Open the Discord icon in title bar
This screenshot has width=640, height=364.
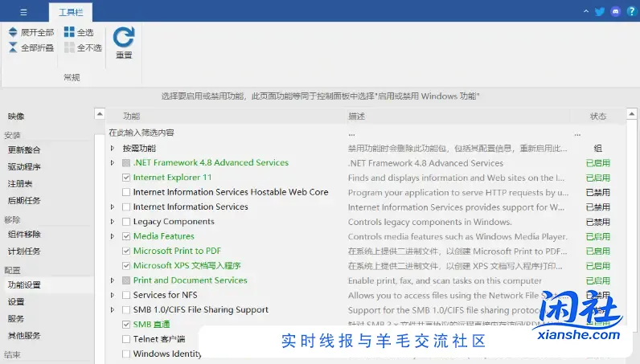(x=615, y=11)
